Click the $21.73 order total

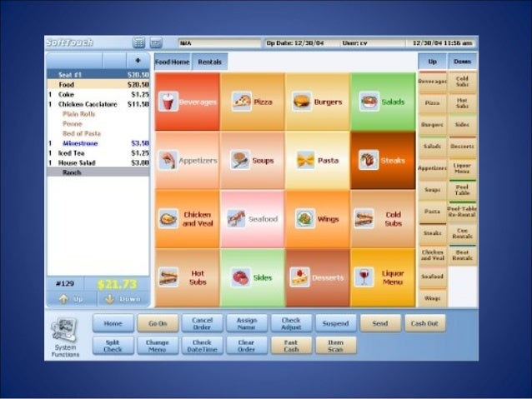tap(117, 284)
